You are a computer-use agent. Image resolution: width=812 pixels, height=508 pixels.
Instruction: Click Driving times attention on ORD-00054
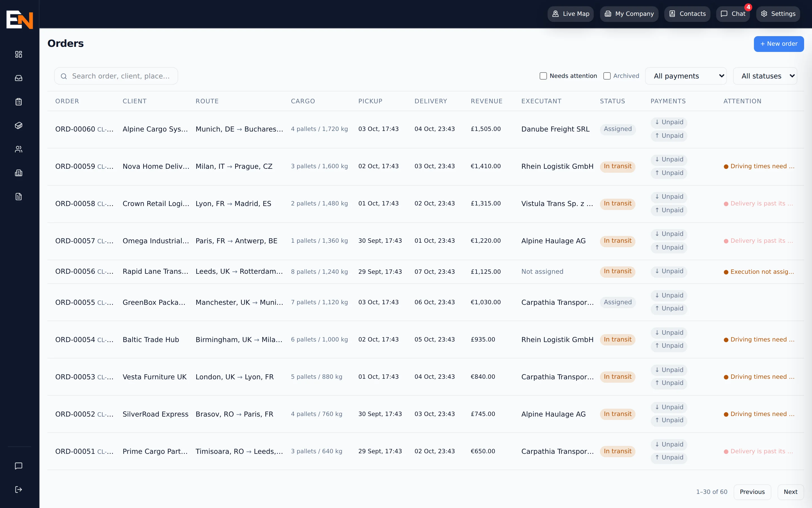[x=759, y=340]
